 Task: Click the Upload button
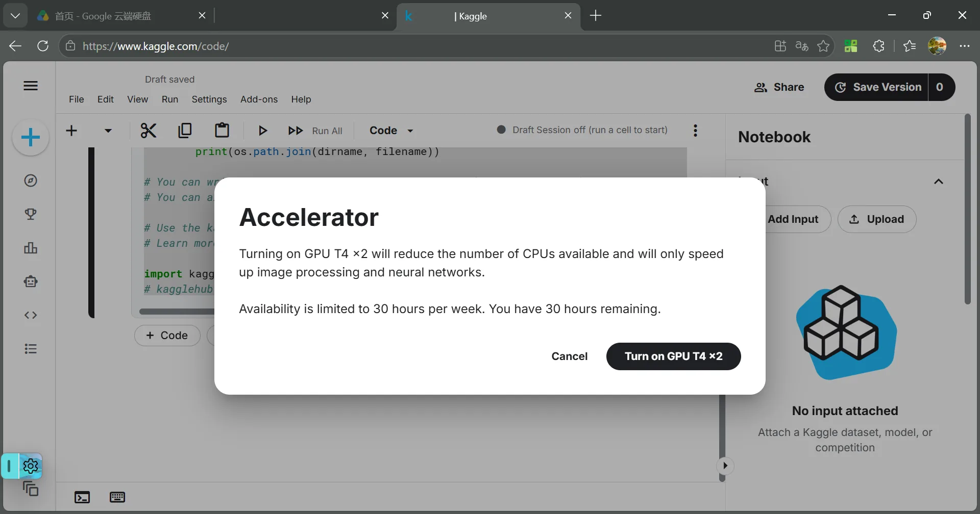click(x=877, y=219)
